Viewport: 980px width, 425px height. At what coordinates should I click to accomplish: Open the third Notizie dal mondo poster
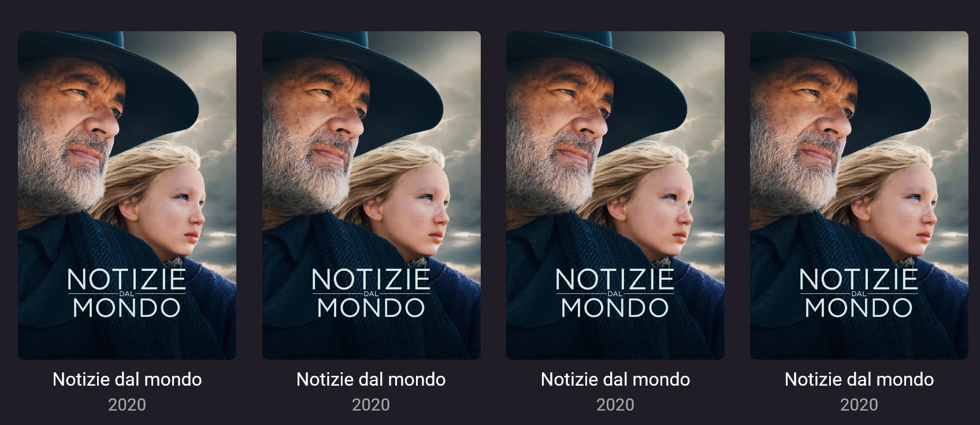[x=615, y=195]
